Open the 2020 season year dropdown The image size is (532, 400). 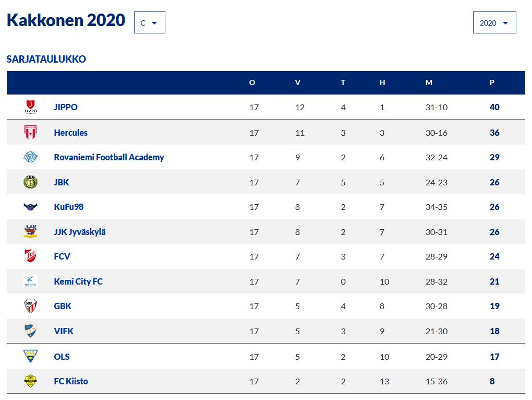tap(494, 23)
